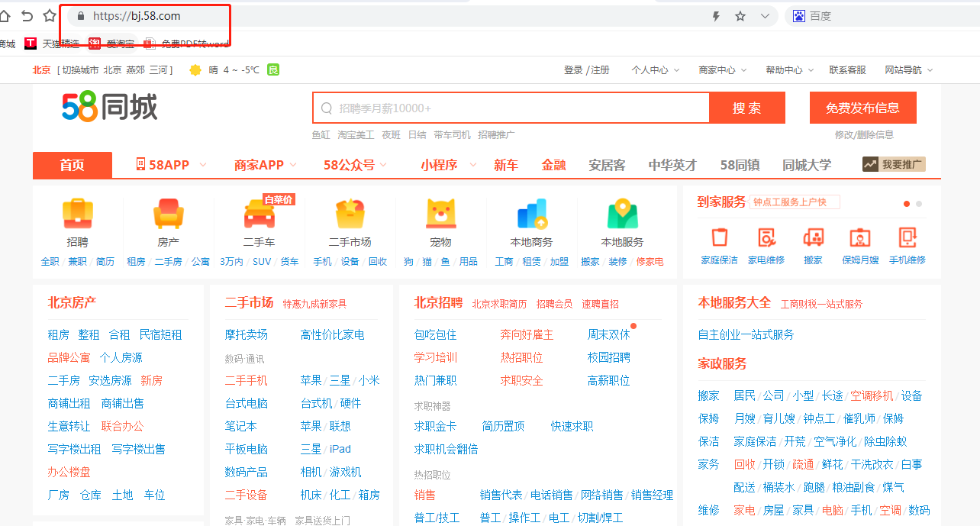
Task: Open the 房产 armchair category icon
Action: click(168, 214)
